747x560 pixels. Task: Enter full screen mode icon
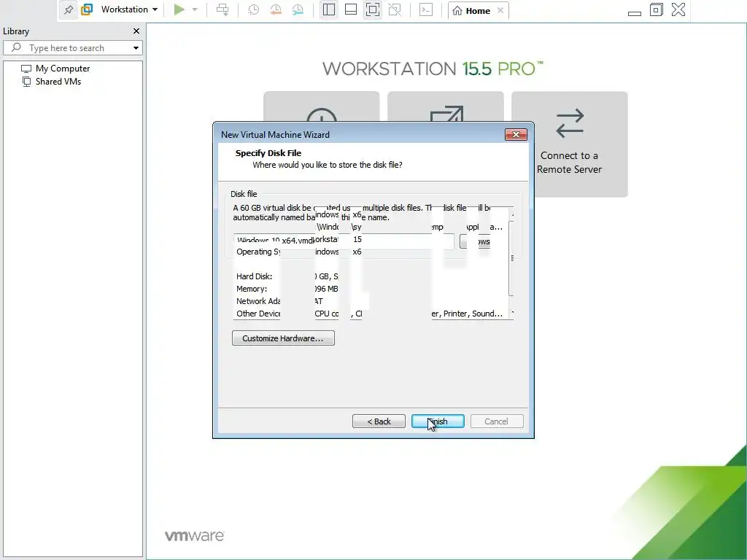pyautogui.click(x=373, y=9)
